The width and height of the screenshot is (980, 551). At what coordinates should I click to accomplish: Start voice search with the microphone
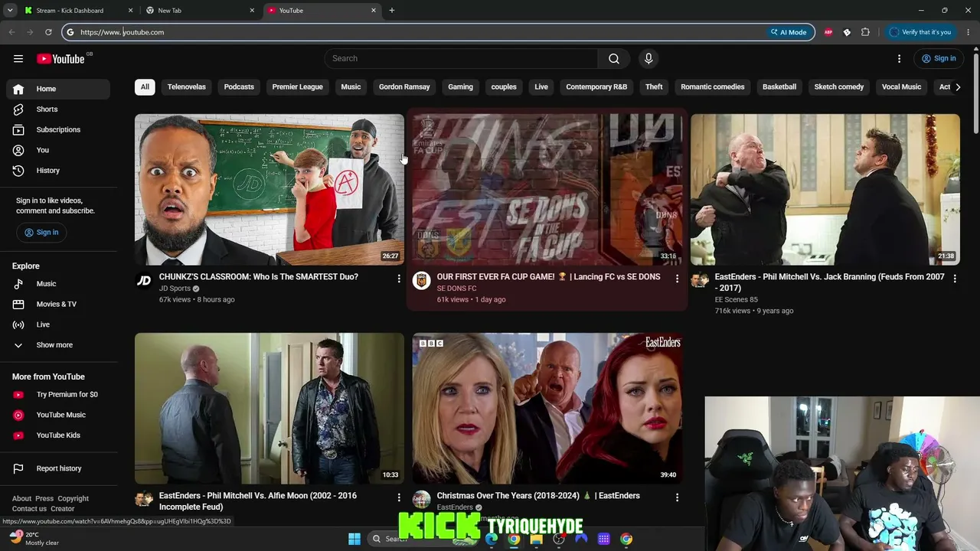pos(648,59)
